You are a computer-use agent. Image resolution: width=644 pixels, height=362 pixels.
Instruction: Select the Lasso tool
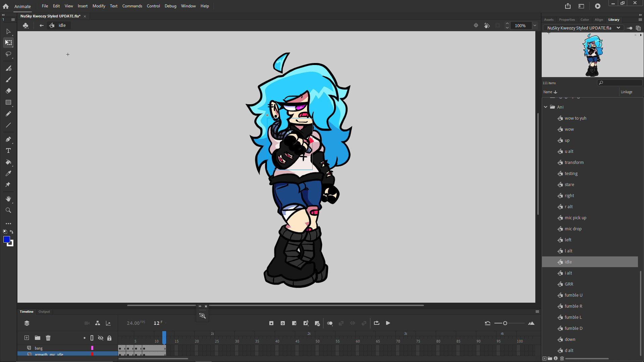coord(8,54)
